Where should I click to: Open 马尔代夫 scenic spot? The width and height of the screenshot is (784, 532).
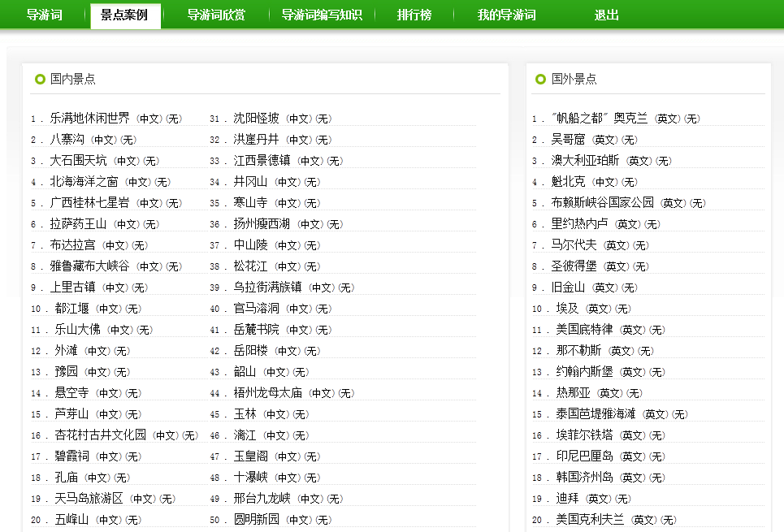tap(574, 245)
